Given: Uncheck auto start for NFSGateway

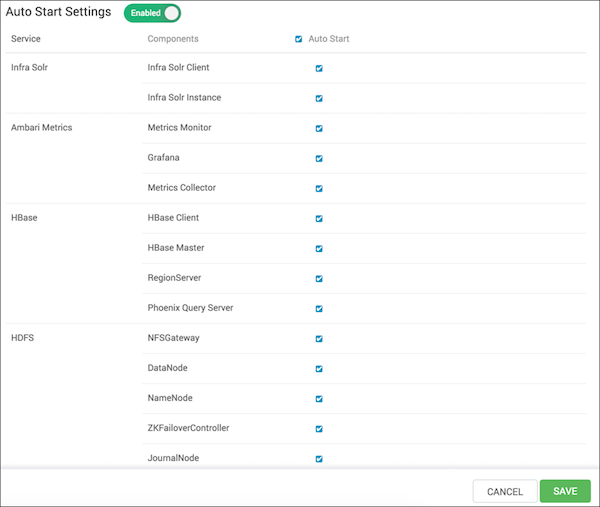Looking at the screenshot, I should click(319, 339).
